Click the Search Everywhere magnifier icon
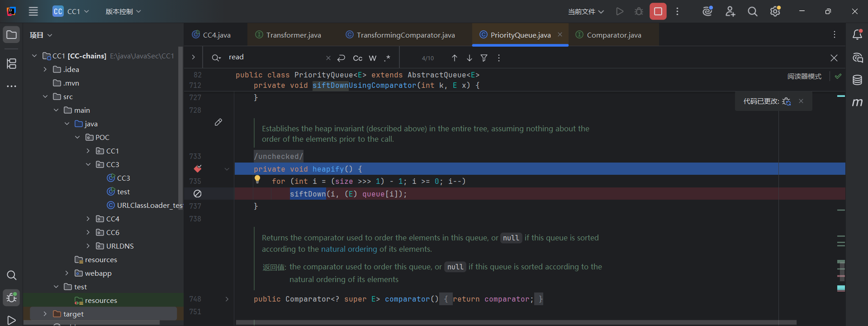Viewport: 868px width, 326px height. point(752,11)
